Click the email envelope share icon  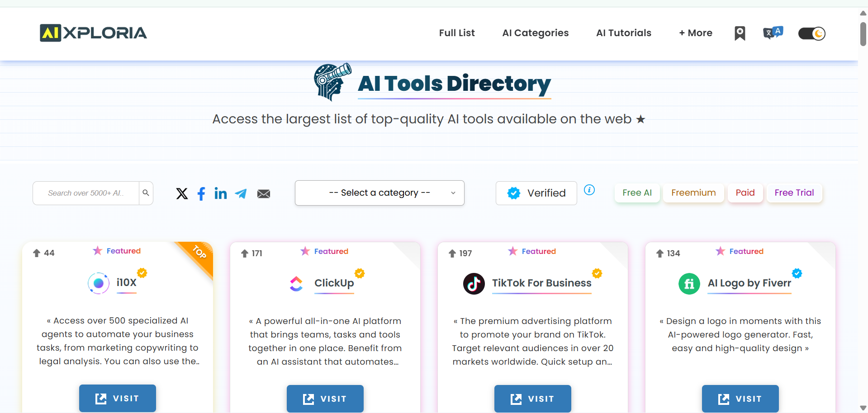pyautogui.click(x=264, y=193)
